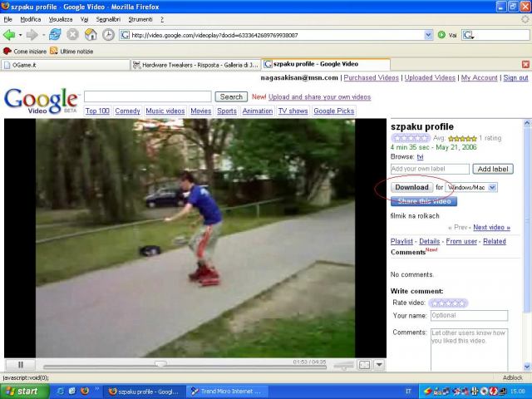The height and width of the screenshot is (399, 532).
Task: Go to the Next video link
Action: point(491,227)
